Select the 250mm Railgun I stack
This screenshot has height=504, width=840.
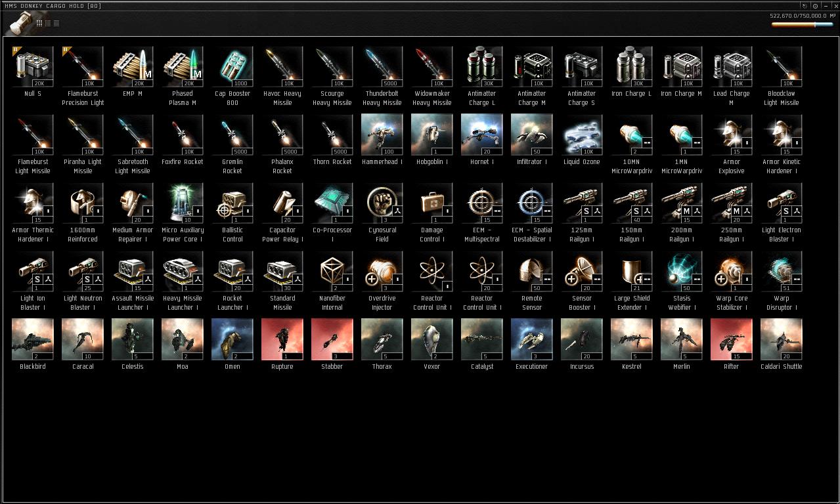coord(732,203)
